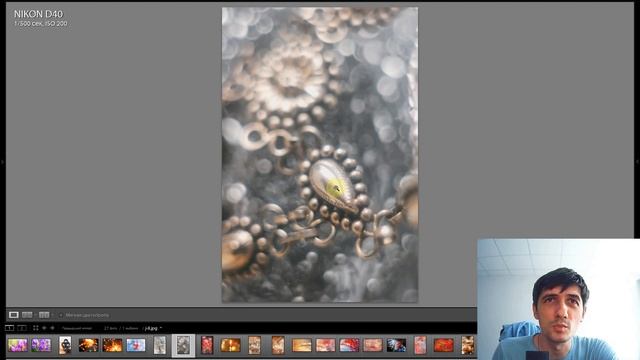Screen dimensions: 640x360
Task: Click main window button labeled 1
Action: click(9, 328)
